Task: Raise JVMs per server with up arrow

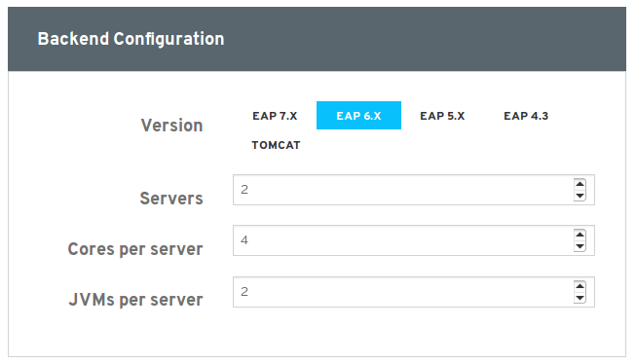Action: point(580,286)
